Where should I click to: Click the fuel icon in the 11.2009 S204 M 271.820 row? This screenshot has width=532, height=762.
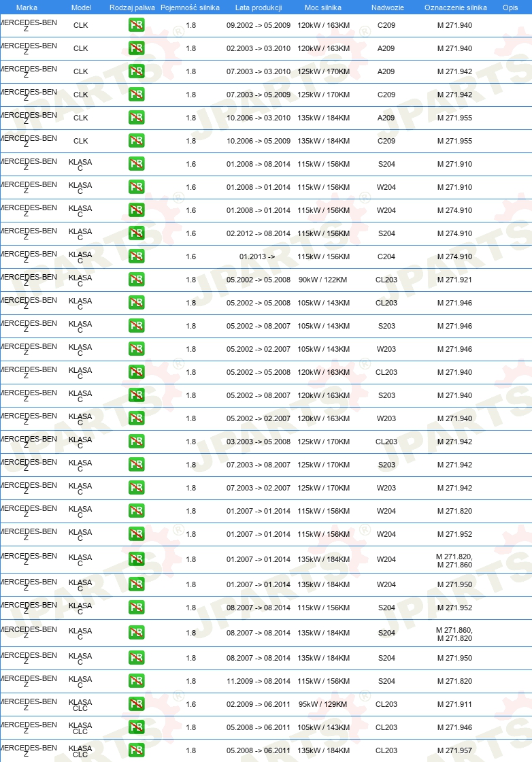coord(137,681)
